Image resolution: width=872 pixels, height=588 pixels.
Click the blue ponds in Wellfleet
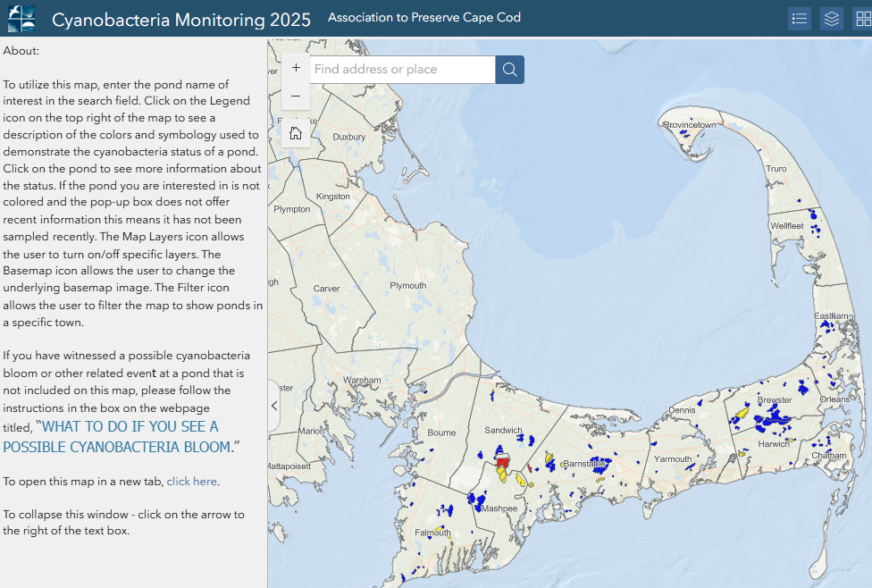[x=812, y=214]
